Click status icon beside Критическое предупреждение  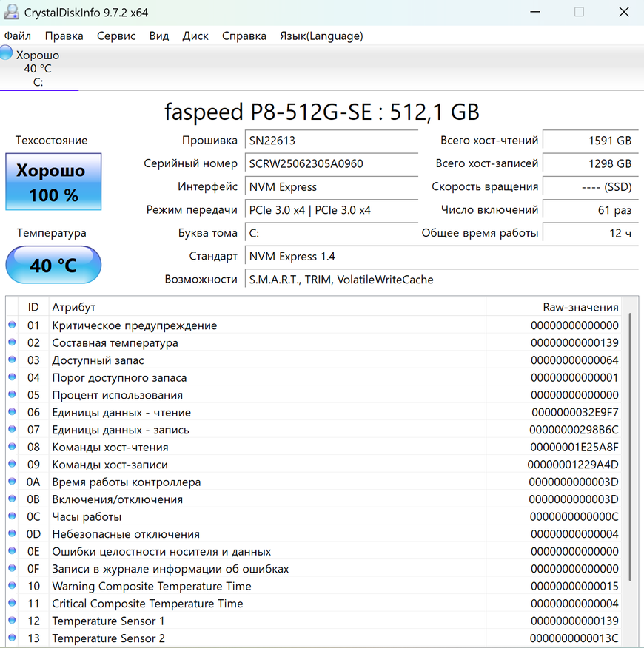click(x=12, y=325)
